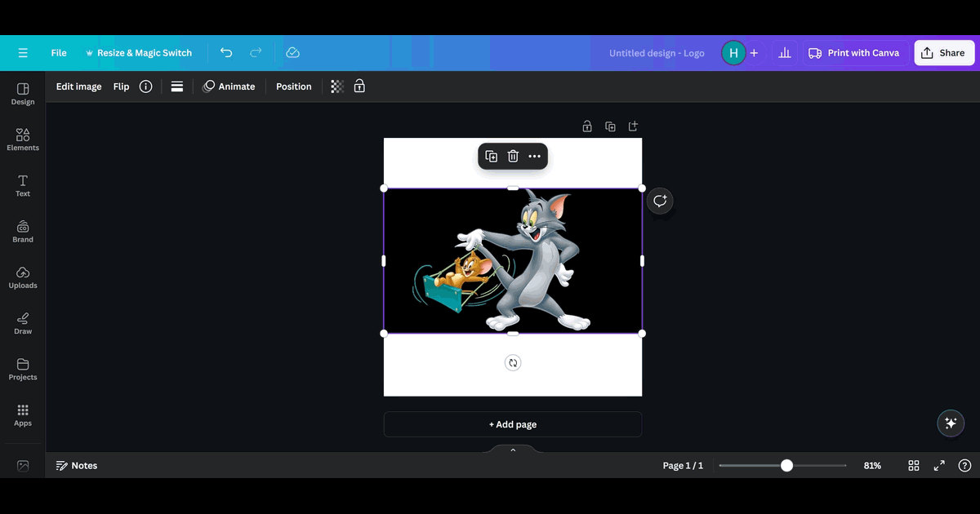Show image info icon

[x=145, y=86]
